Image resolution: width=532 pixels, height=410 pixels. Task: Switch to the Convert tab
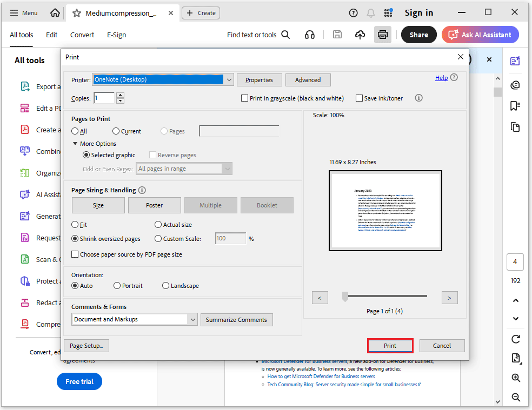point(82,35)
